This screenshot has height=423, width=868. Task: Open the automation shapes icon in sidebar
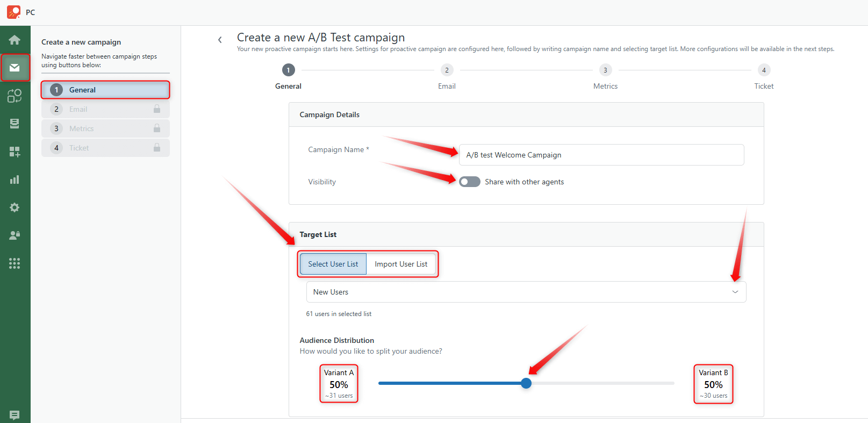click(x=15, y=96)
